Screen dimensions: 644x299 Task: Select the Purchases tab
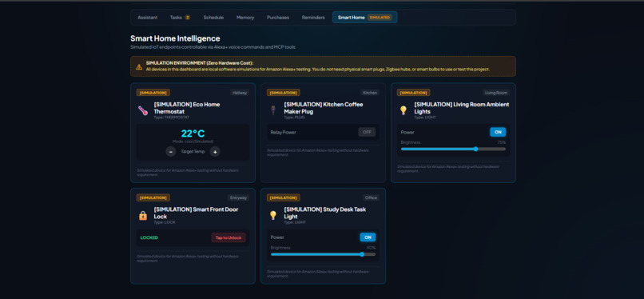coord(278,18)
